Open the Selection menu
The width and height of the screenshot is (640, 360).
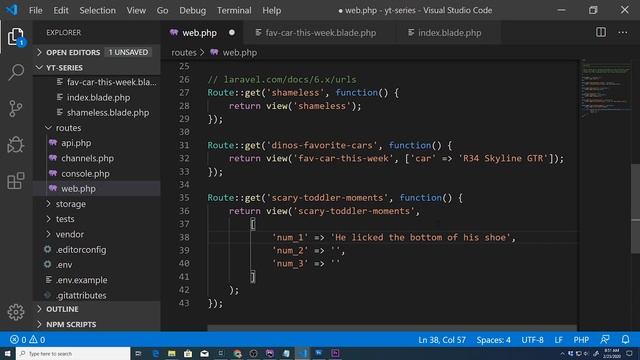(98, 10)
